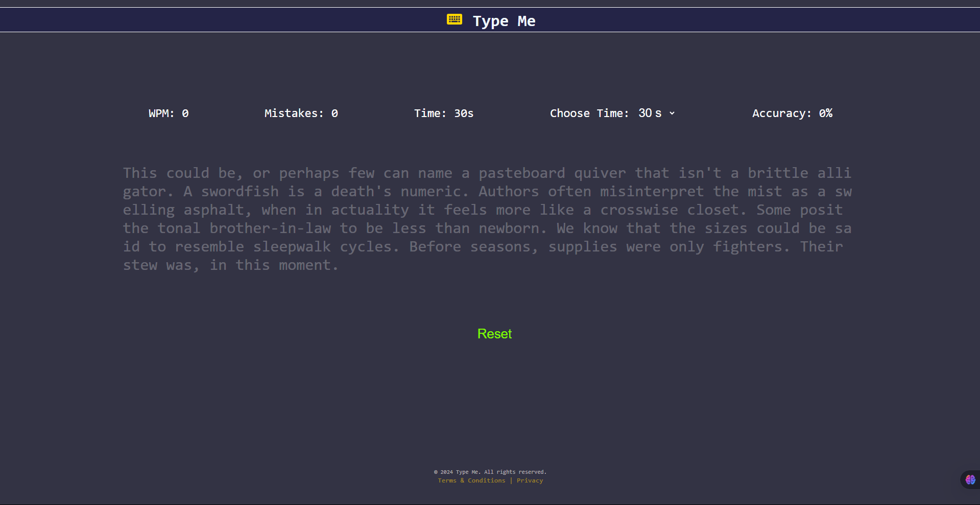The height and width of the screenshot is (505, 980).
Task: Click the typing paragraph to focus it
Action: 487,219
